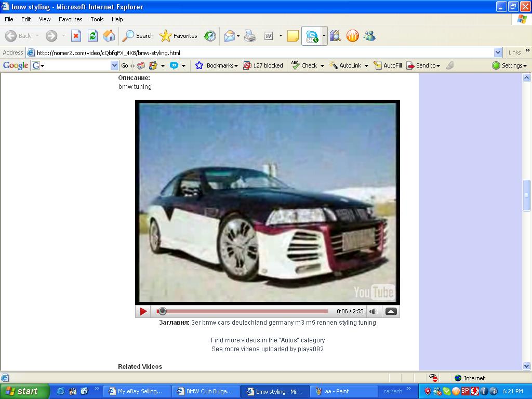Click the highlighter pen icon
The width and height of the screenshot is (532, 399).
[449, 65]
